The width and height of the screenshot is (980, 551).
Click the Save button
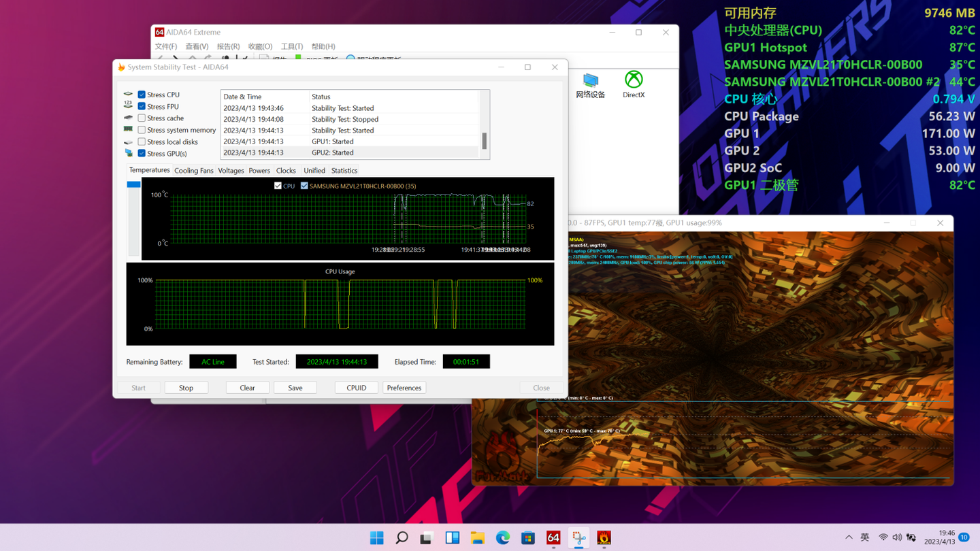(x=295, y=388)
